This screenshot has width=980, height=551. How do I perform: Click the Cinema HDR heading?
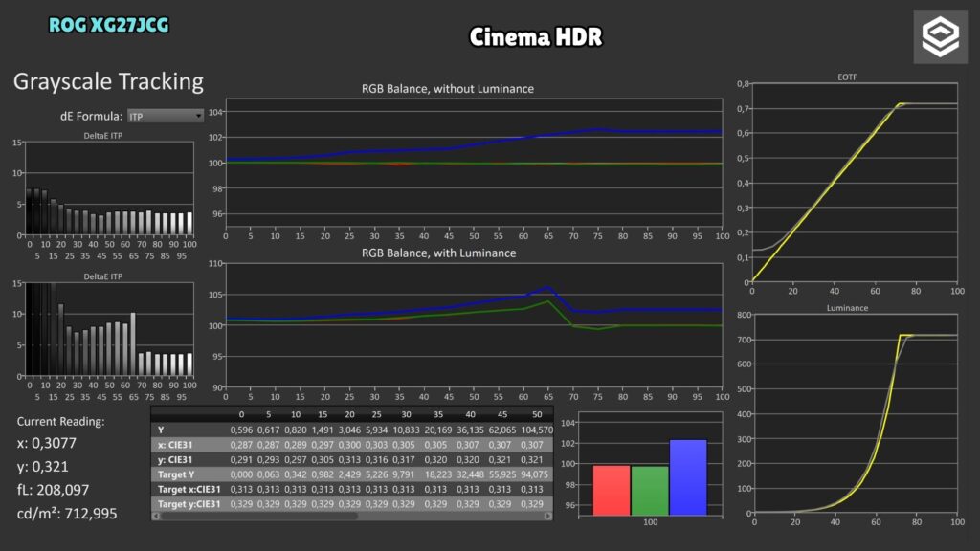[536, 37]
